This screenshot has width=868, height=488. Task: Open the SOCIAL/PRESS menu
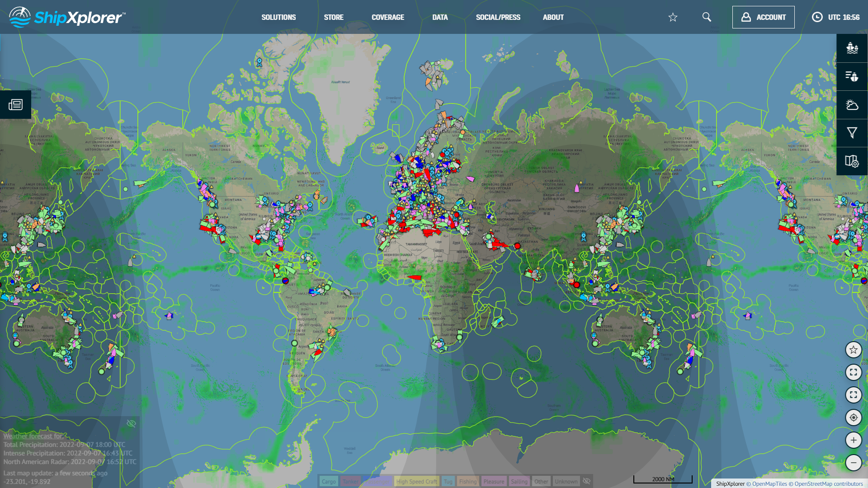[498, 17]
